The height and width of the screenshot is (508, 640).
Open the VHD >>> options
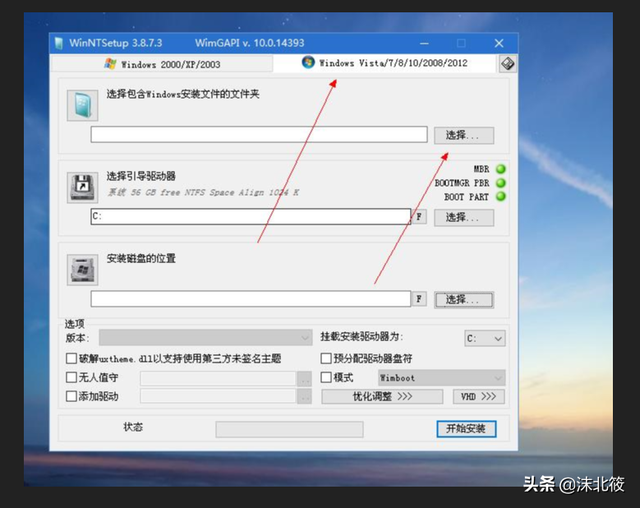coord(478,397)
